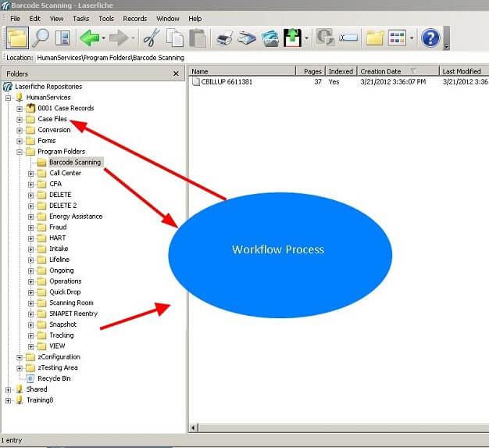Click the grayed OCR generate text icon

pyautogui.click(x=325, y=38)
